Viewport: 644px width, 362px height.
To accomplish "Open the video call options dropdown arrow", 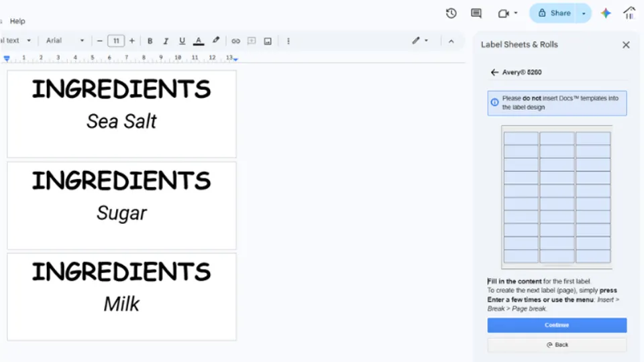I will coord(516,13).
